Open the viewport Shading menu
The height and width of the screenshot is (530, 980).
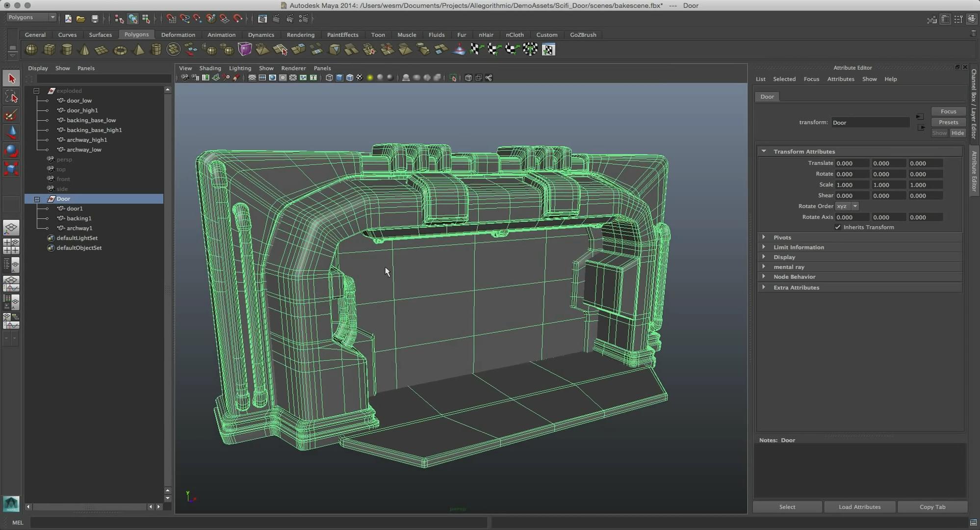(x=210, y=68)
